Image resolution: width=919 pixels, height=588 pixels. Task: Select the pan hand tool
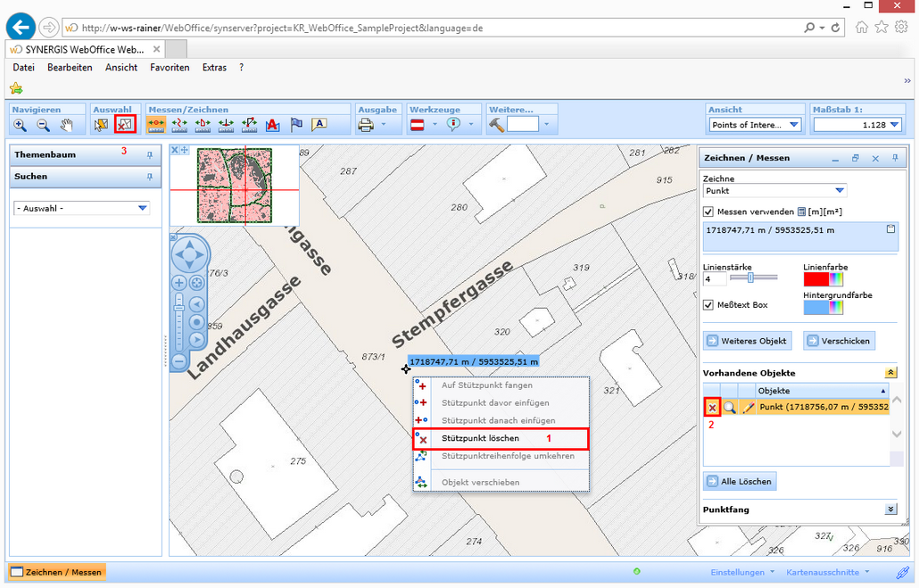pyautogui.click(x=66, y=126)
